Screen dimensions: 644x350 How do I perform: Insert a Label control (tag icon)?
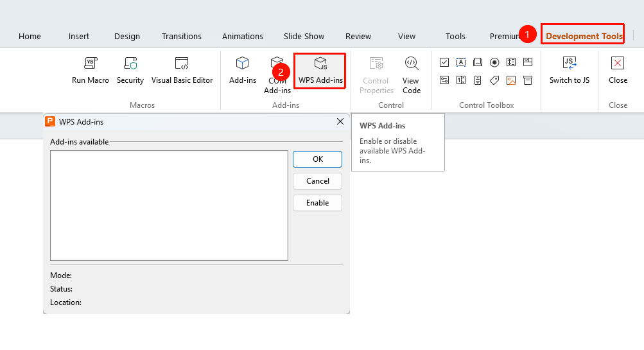click(x=494, y=80)
